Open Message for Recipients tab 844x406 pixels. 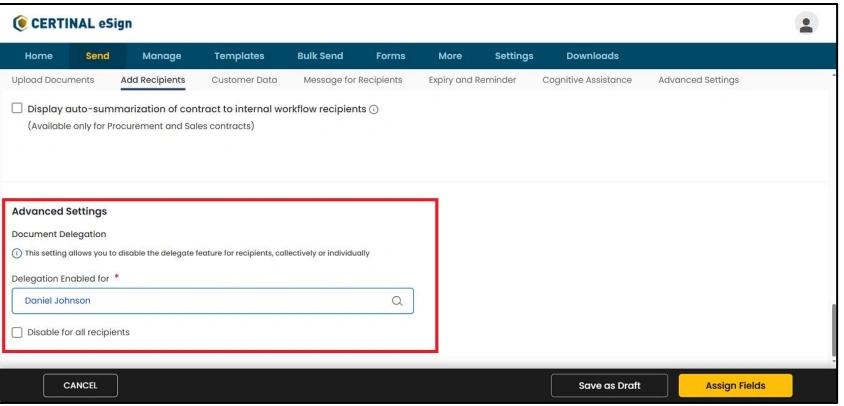tap(353, 80)
